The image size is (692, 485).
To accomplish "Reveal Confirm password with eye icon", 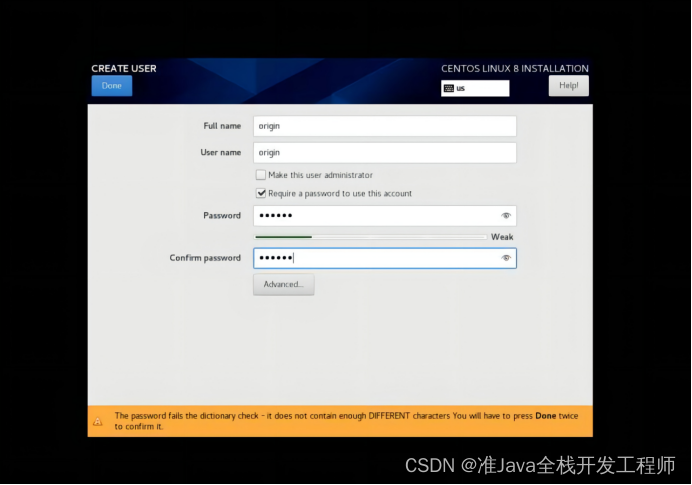I will click(x=506, y=258).
